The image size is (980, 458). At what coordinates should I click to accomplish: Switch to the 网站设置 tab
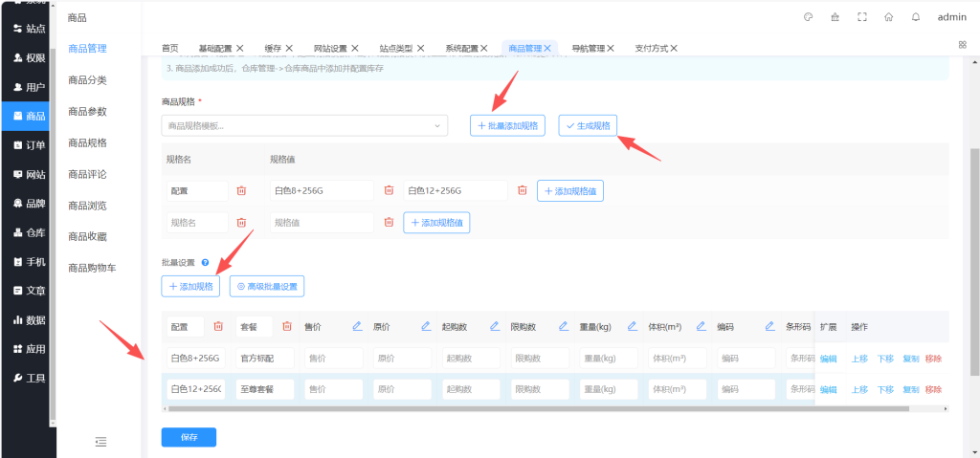[x=330, y=48]
